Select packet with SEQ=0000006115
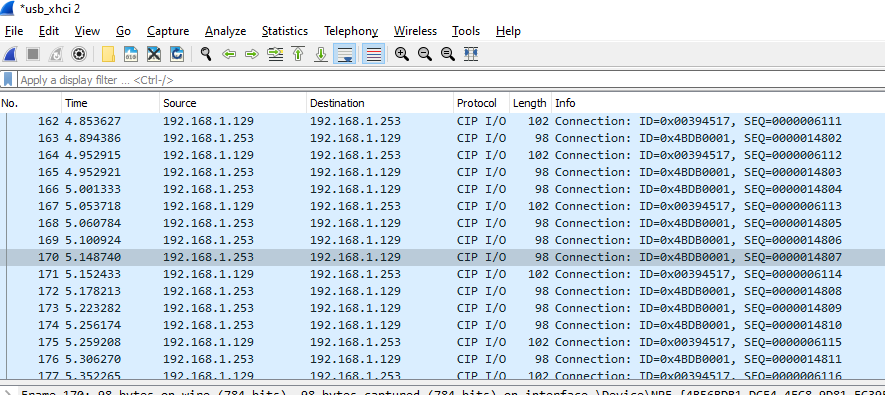 pyautogui.click(x=442, y=342)
